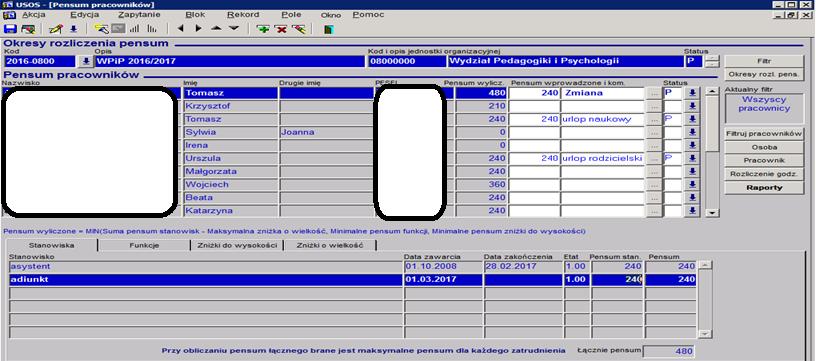Open status list arrow for Wojciech row
Image resolution: width=816 pixels, height=361 pixels.
point(692,185)
